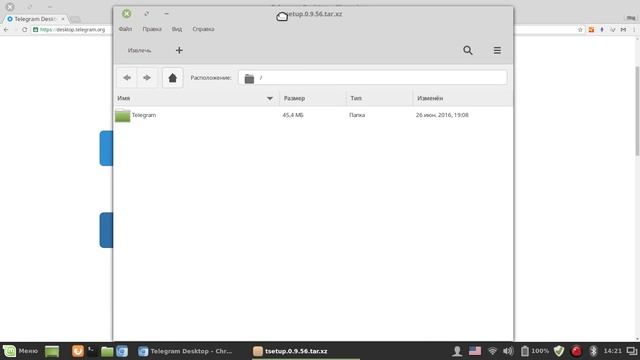Select the modification date of Telegram folder
This screenshot has height=360, width=640.
[442, 115]
